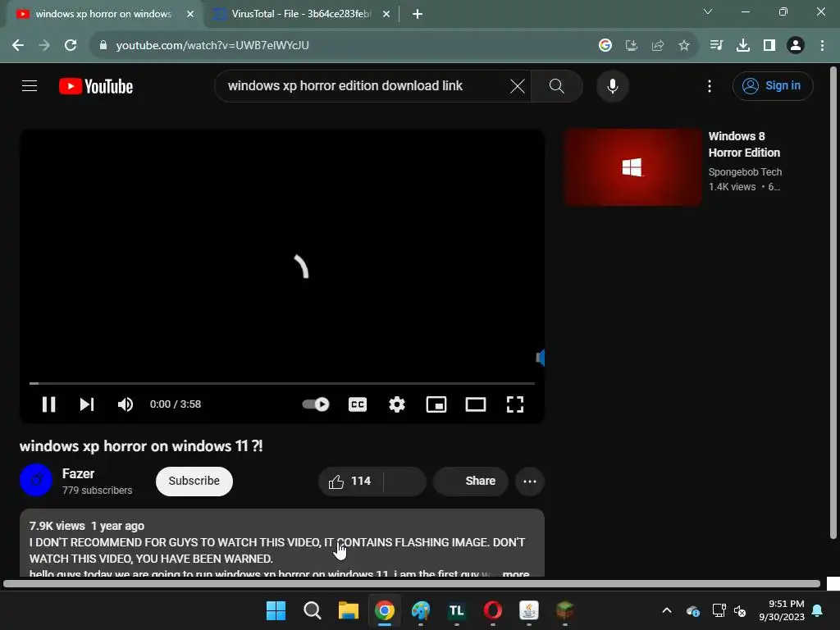Screen dimensions: 840x630
Task: Bookmark this page with star
Action: pos(684,45)
